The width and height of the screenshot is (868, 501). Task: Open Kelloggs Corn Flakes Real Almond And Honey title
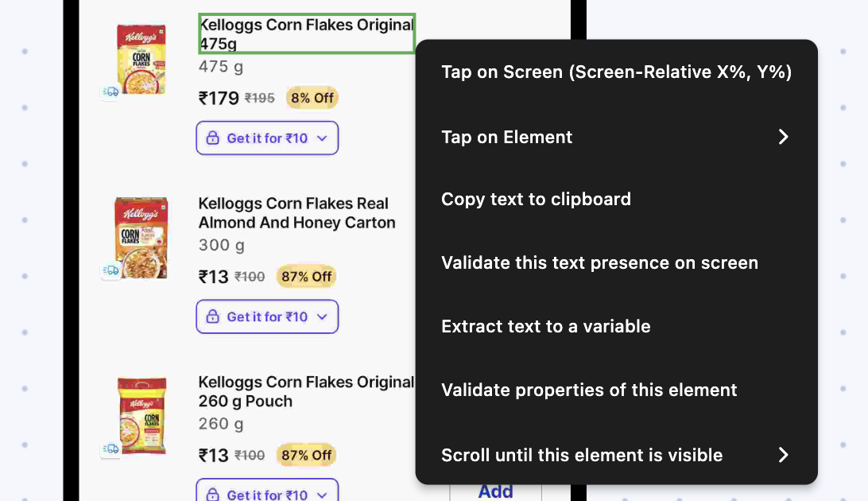pyautogui.click(x=296, y=213)
